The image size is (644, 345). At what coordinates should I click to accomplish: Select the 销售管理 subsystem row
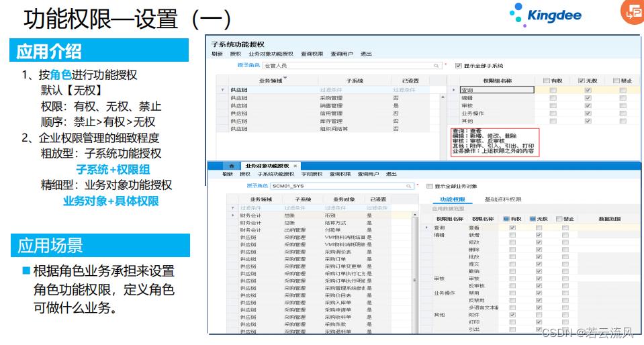click(x=323, y=106)
